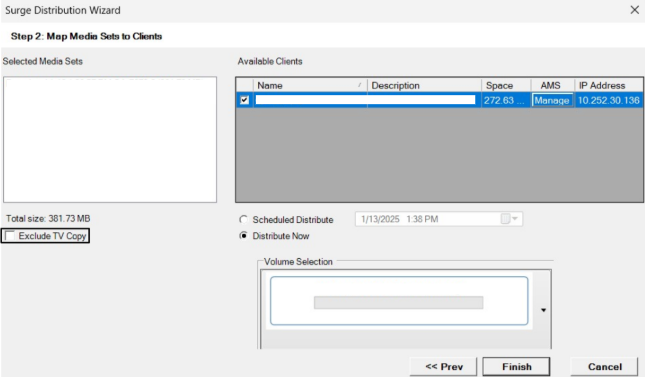Select the Scheduled Distribute radio button
Viewport: 646px width, 377px height.
pyautogui.click(x=243, y=219)
